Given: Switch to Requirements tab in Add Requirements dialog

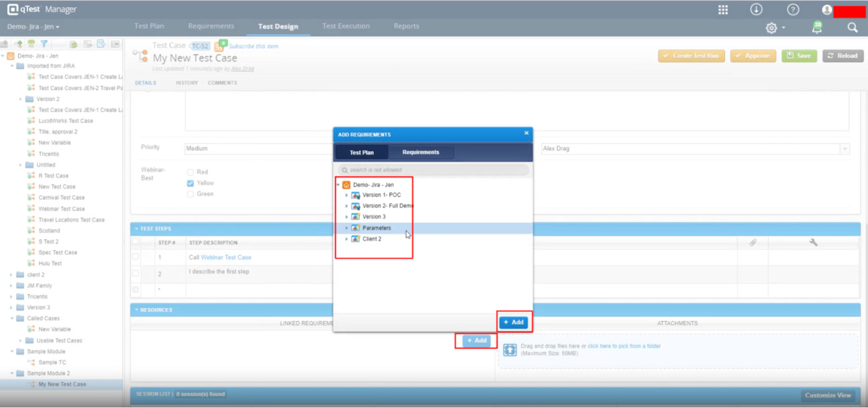Looking at the screenshot, I should (421, 152).
